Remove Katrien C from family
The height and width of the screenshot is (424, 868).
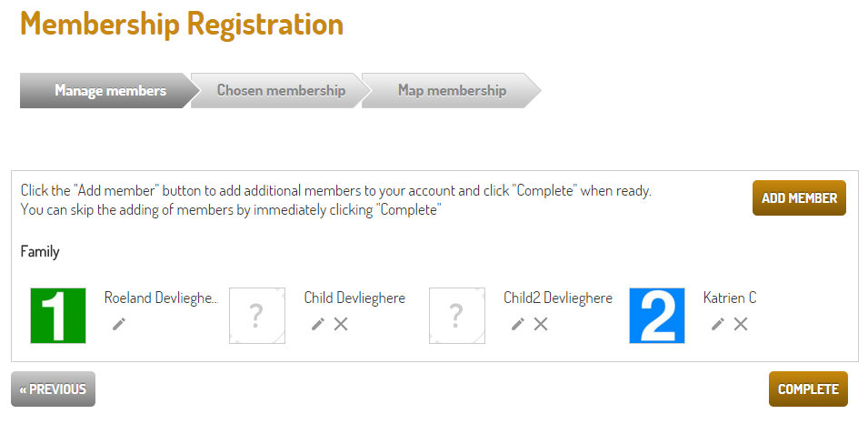(741, 324)
